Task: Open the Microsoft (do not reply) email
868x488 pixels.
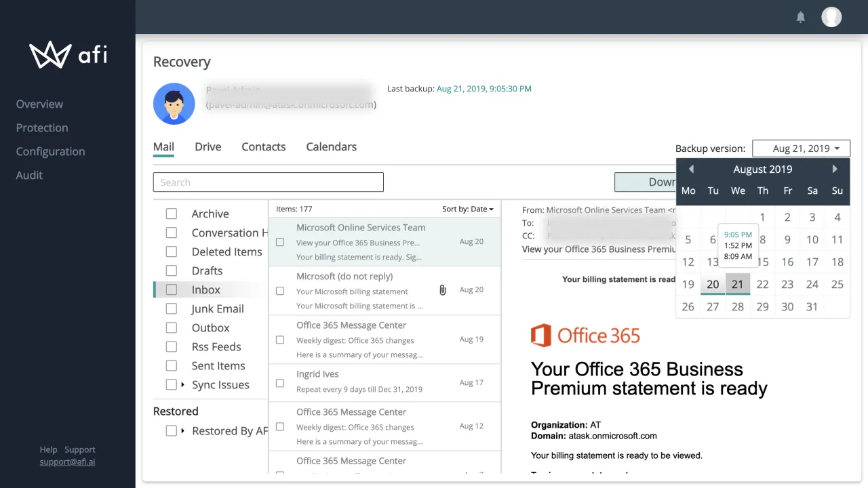Action: pos(384,291)
